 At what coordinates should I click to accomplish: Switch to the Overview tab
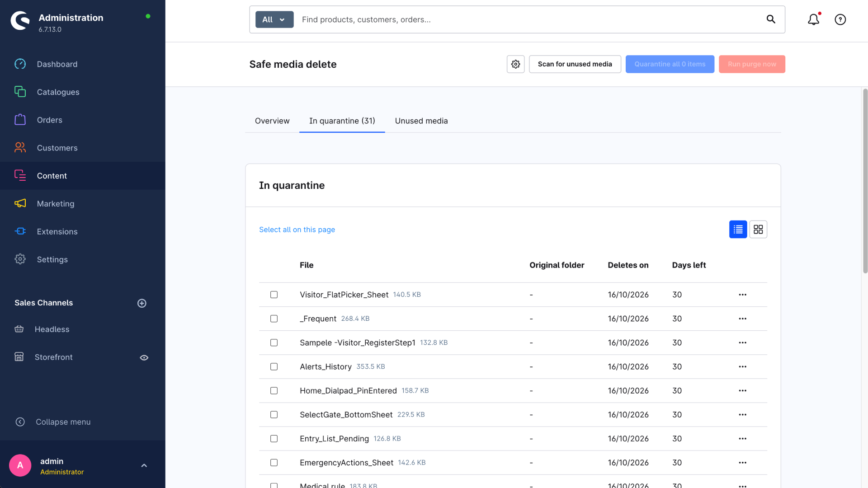point(272,121)
